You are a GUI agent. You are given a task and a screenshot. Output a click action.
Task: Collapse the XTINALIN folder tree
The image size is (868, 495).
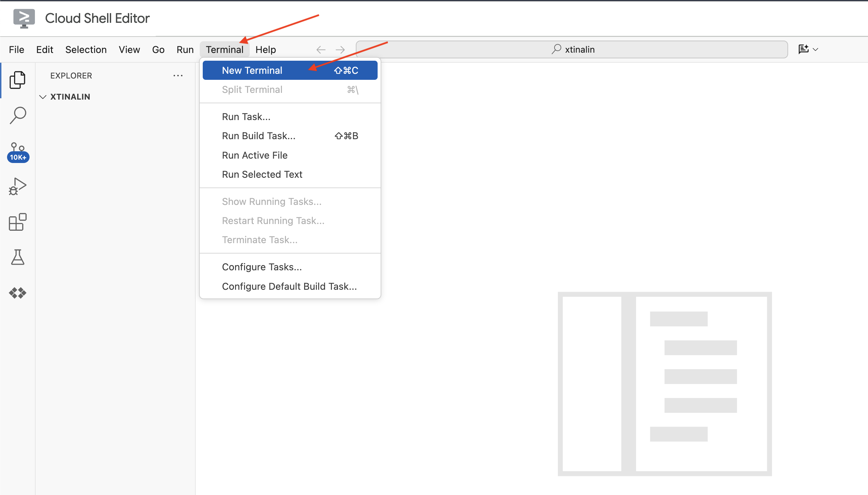pyautogui.click(x=43, y=97)
